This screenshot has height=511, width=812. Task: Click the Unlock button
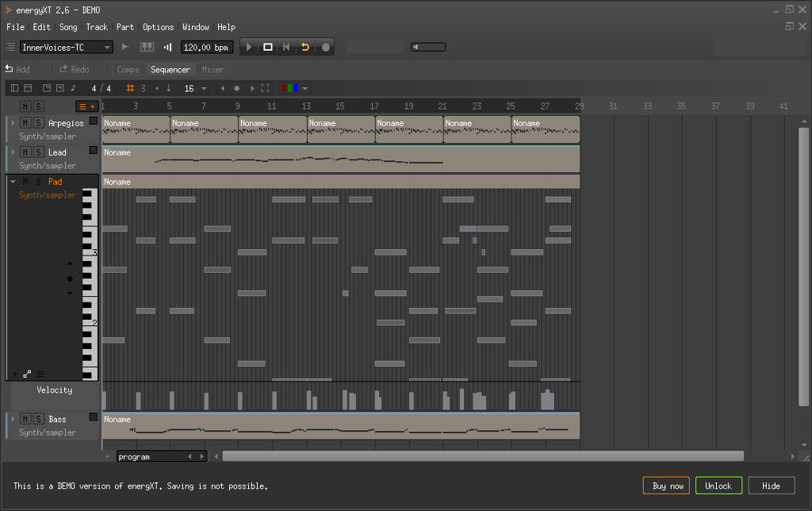pos(718,486)
